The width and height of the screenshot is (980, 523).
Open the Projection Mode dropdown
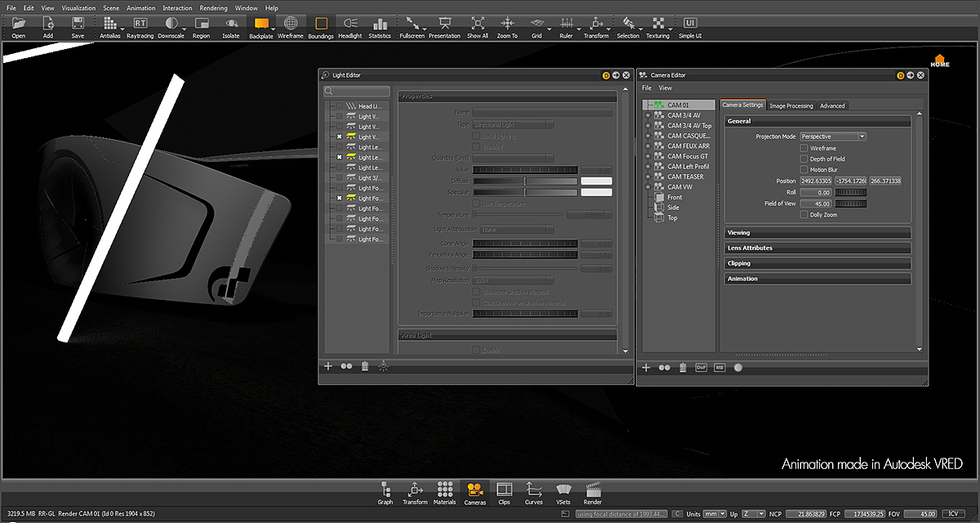[x=832, y=136]
